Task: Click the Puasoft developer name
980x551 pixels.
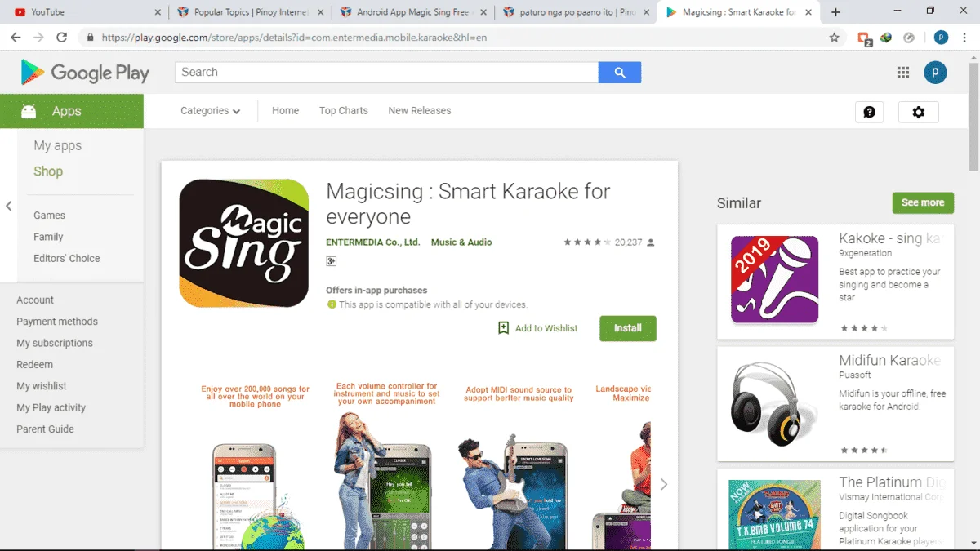Action: (855, 375)
